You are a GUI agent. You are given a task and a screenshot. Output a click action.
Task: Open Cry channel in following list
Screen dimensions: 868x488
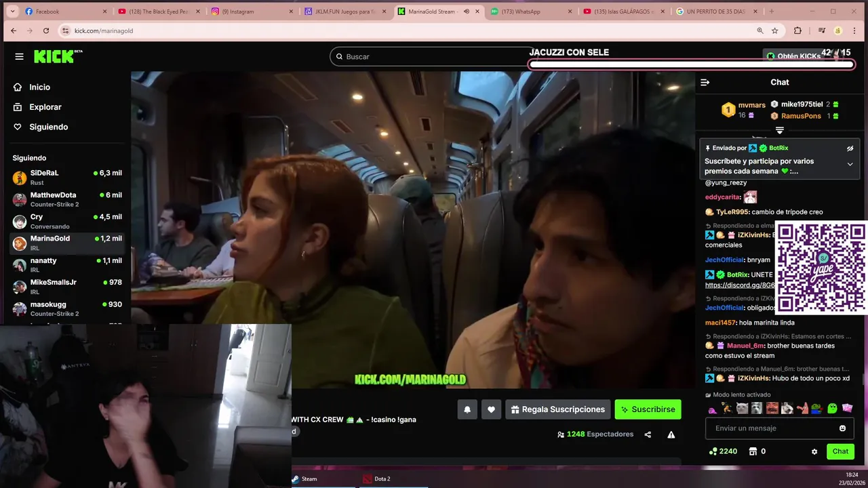coord(66,222)
